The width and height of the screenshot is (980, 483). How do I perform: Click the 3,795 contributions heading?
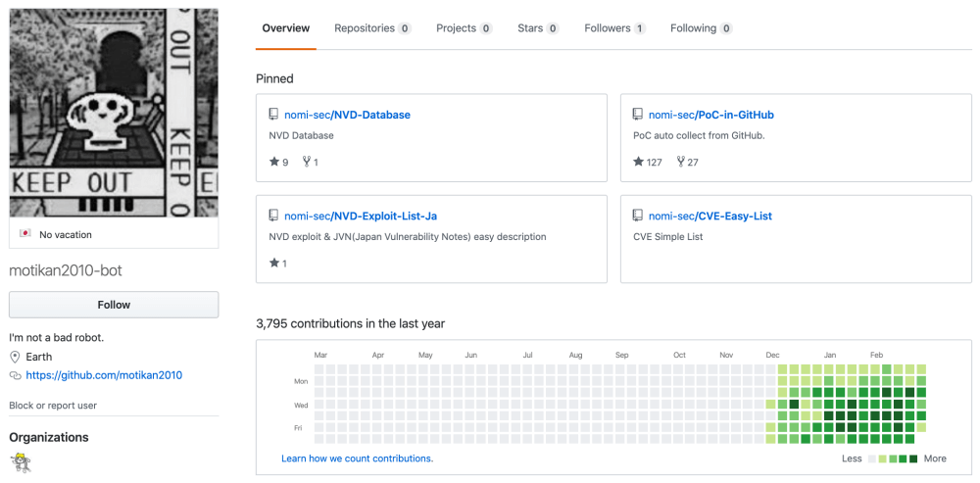tap(351, 323)
